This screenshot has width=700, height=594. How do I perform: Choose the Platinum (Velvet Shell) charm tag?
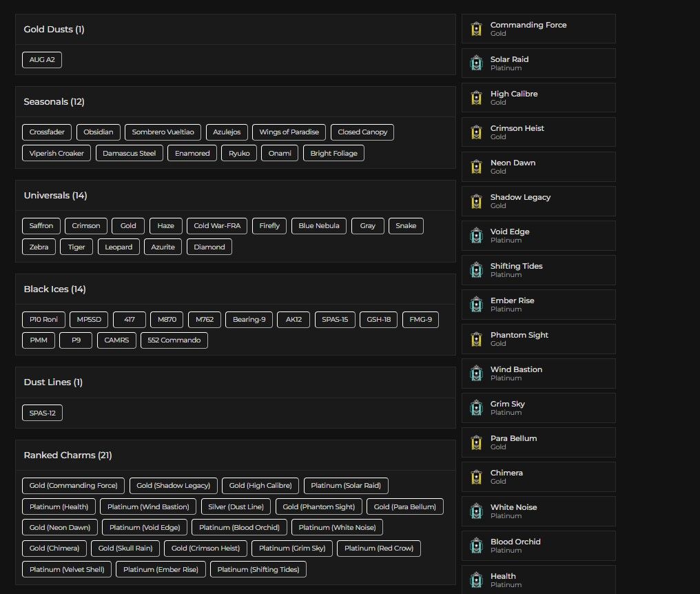[67, 570]
